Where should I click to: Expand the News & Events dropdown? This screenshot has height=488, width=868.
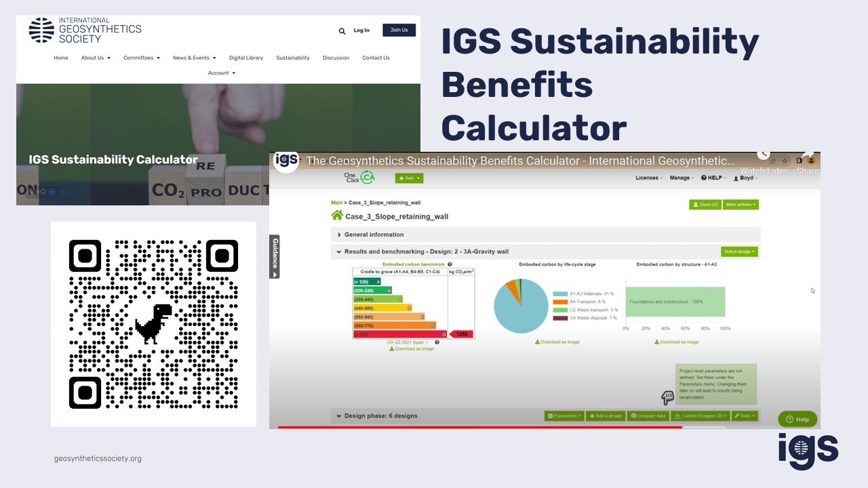click(x=194, y=58)
